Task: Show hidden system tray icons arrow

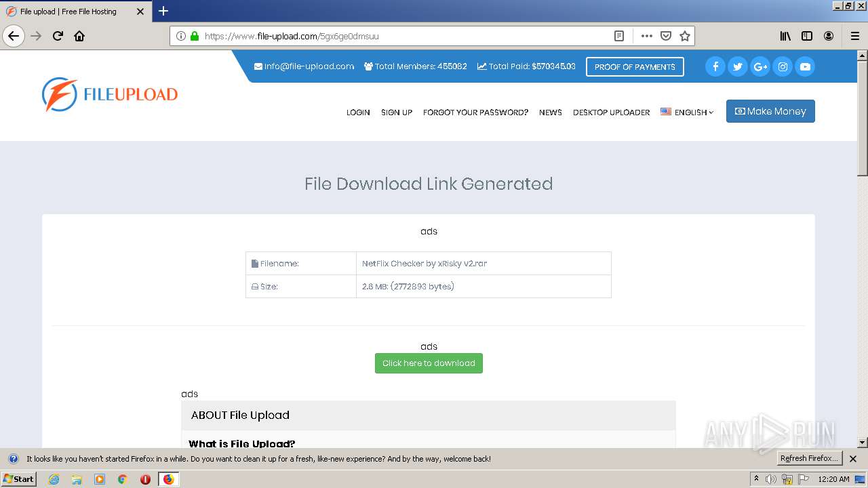Action: (x=756, y=479)
